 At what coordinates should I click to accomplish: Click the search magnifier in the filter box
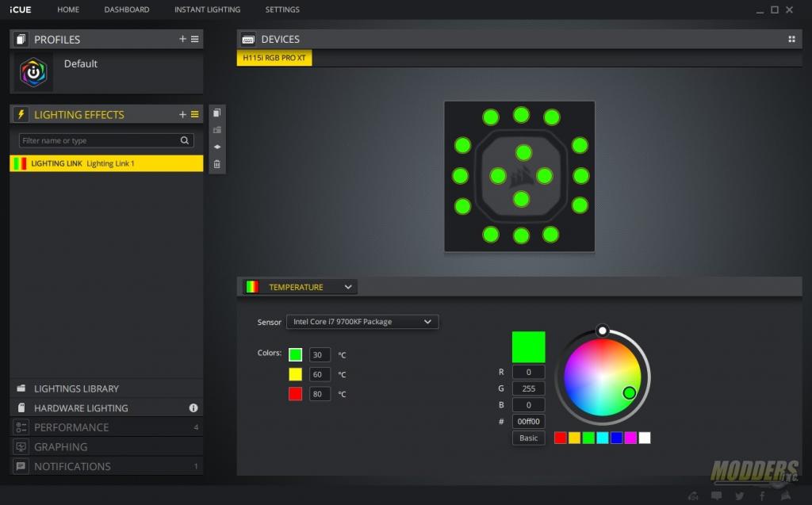184,140
